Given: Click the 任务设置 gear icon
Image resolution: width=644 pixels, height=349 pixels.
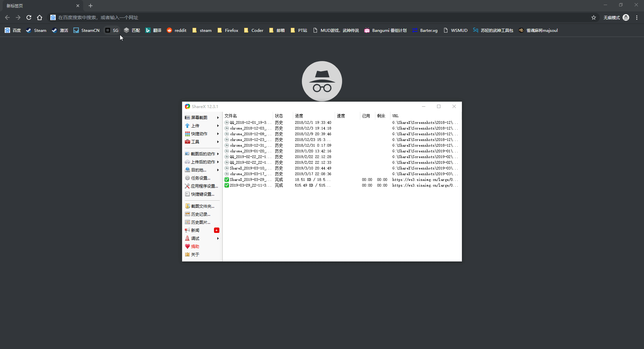Looking at the screenshot, I should (187, 178).
